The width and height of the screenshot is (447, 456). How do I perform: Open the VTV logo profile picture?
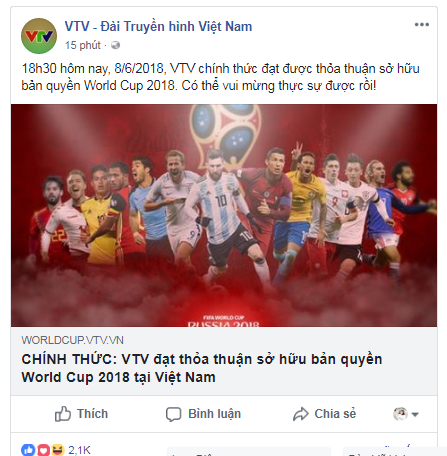click(x=39, y=36)
